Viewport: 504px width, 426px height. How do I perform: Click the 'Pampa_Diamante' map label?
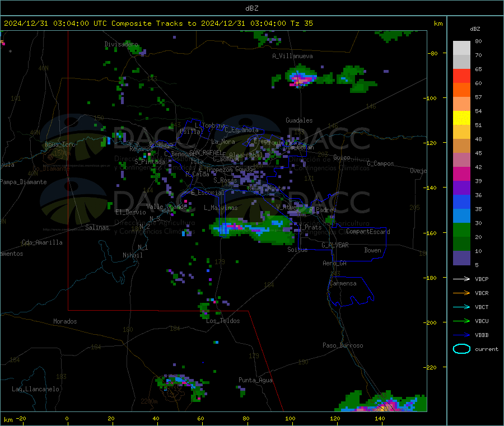click(x=23, y=182)
